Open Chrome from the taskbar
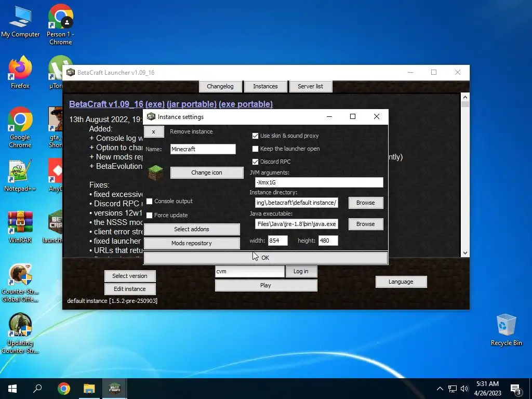Viewport: 532px width, 399px height. [63, 389]
